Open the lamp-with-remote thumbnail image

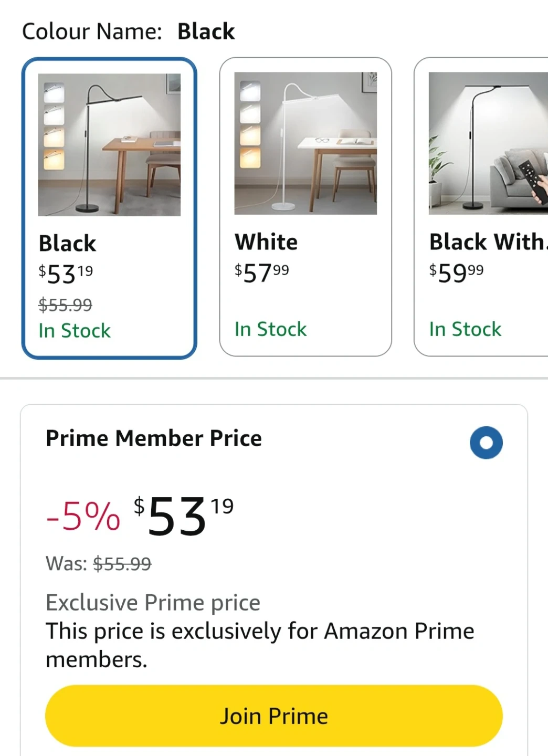point(488,143)
